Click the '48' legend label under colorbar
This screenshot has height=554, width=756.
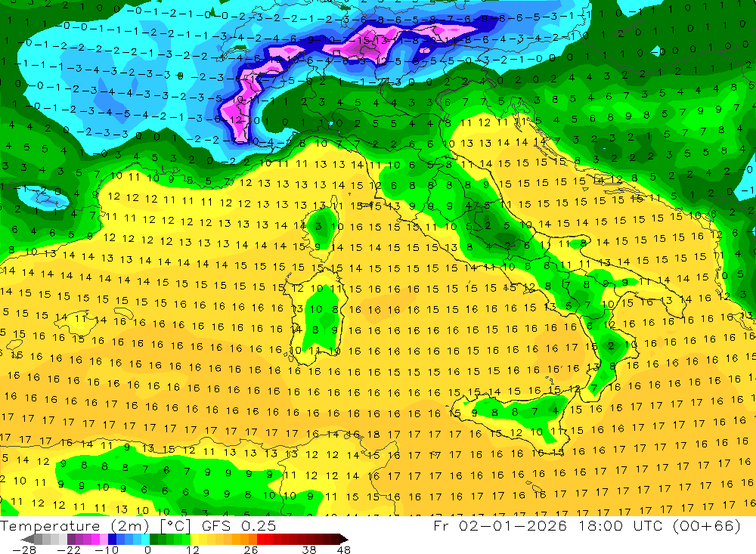(343, 549)
